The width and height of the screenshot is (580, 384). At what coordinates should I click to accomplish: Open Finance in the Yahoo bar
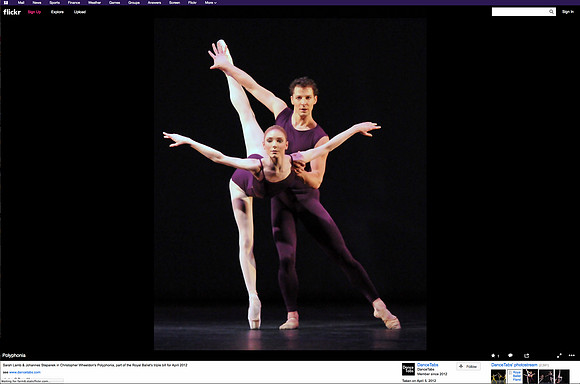pyautogui.click(x=74, y=3)
